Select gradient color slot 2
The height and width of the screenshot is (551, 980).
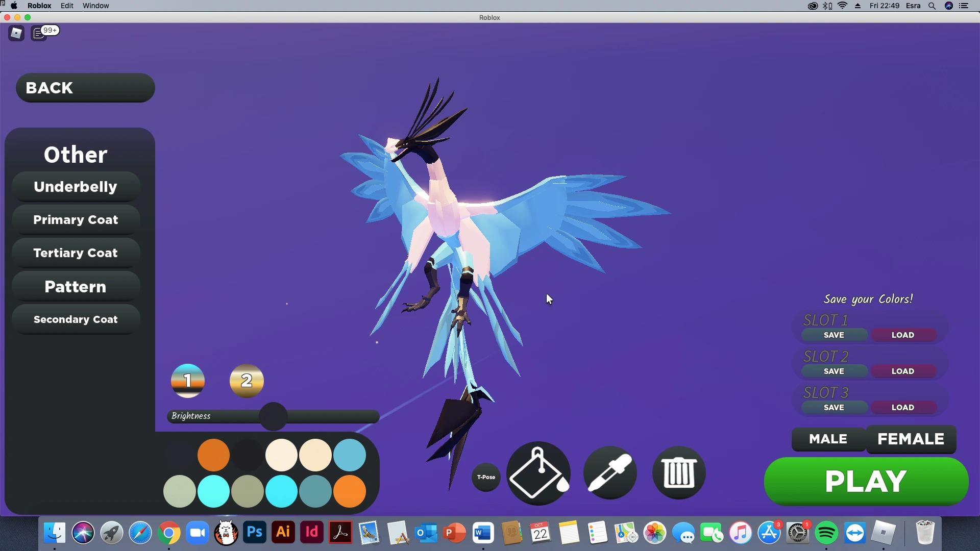[x=247, y=380]
